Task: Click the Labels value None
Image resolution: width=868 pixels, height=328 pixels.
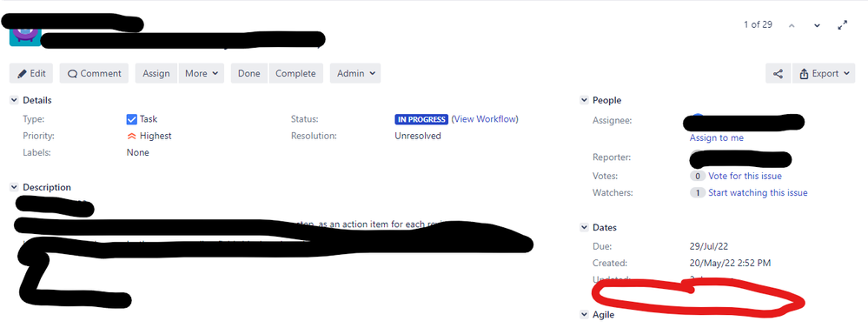Action: click(x=138, y=152)
